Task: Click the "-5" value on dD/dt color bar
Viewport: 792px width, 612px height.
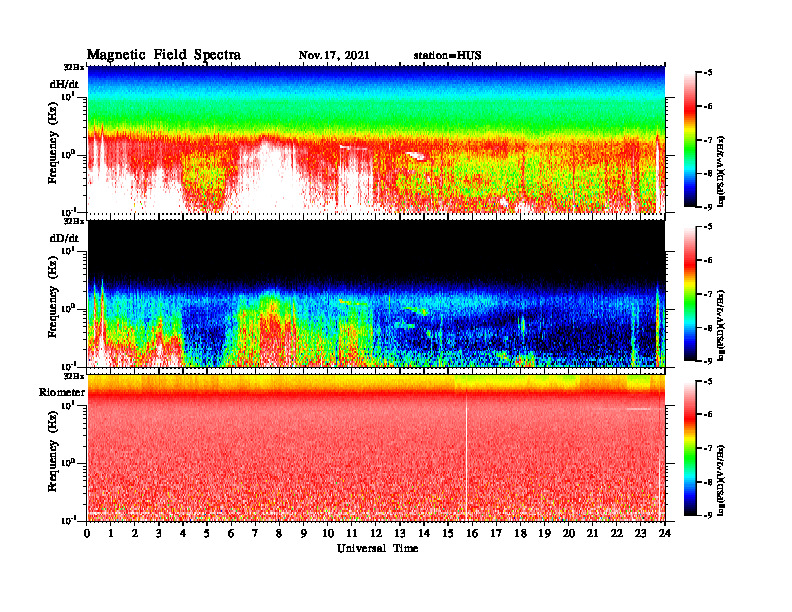Action: point(709,227)
